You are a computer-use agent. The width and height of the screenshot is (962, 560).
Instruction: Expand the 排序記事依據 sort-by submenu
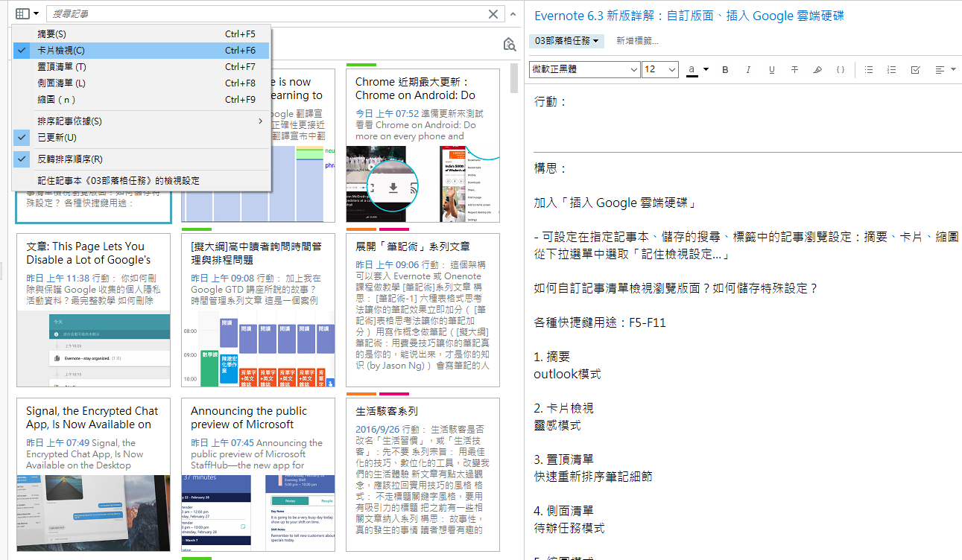point(142,121)
